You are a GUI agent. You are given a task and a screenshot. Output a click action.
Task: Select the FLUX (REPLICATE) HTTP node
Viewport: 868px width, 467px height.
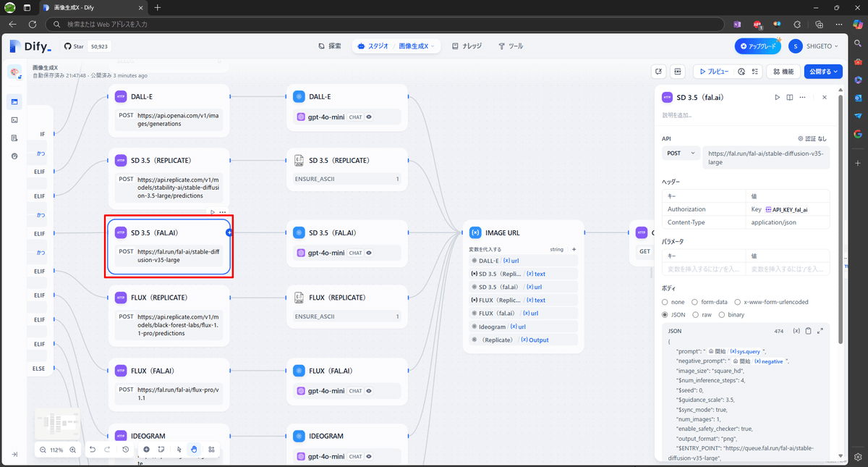(169, 315)
